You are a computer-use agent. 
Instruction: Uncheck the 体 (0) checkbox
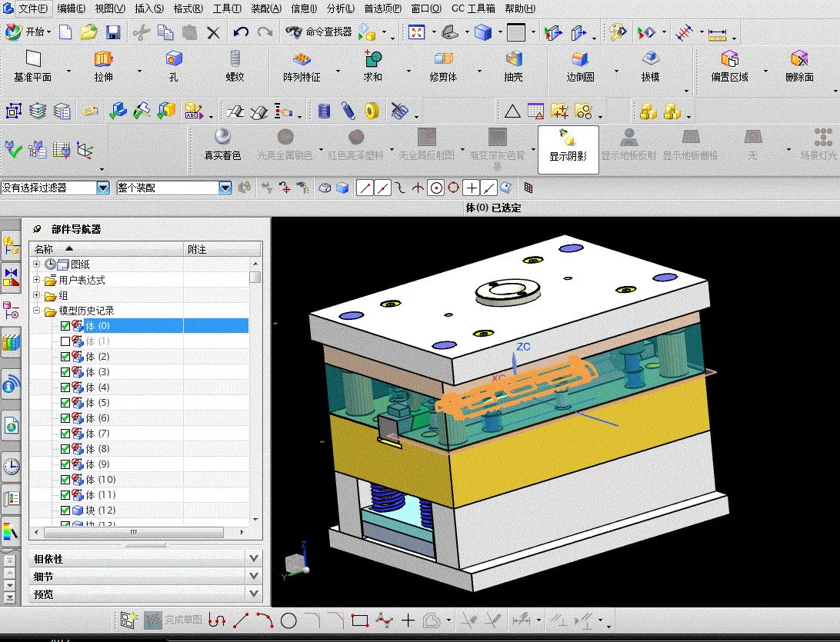pyautogui.click(x=65, y=326)
